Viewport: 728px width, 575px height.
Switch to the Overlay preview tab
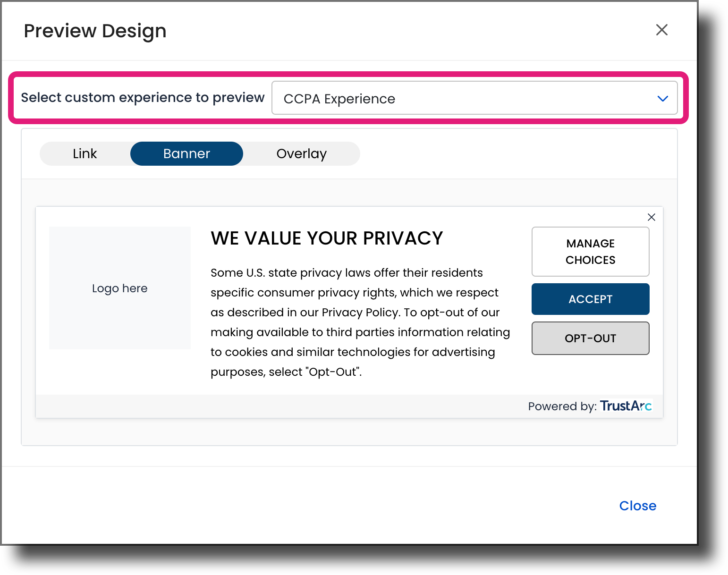[301, 153]
